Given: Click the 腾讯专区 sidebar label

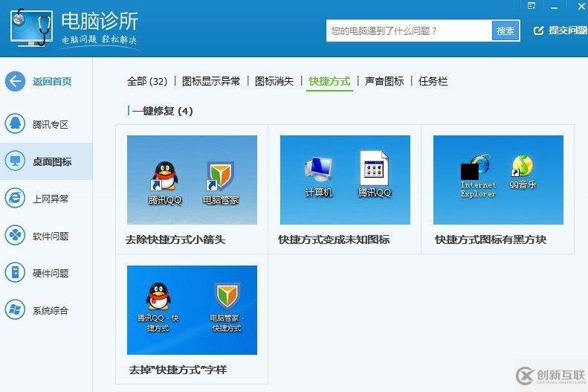Looking at the screenshot, I should [x=51, y=124].
